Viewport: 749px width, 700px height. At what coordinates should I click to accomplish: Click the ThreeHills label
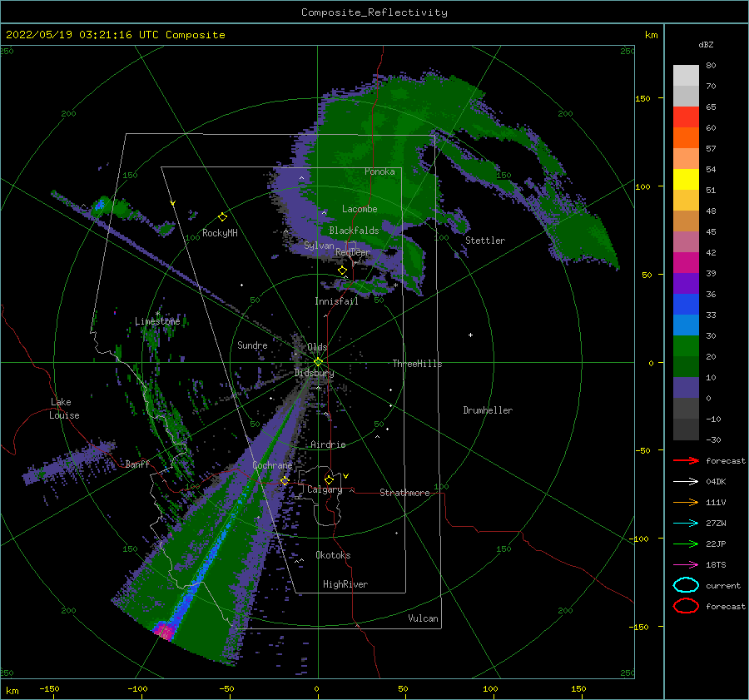418,364
